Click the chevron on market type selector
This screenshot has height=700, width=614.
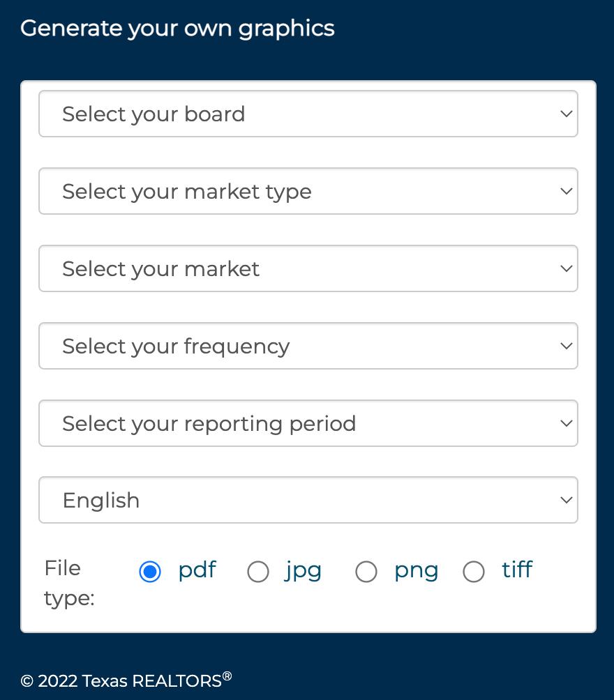click(x=566, y=191)
